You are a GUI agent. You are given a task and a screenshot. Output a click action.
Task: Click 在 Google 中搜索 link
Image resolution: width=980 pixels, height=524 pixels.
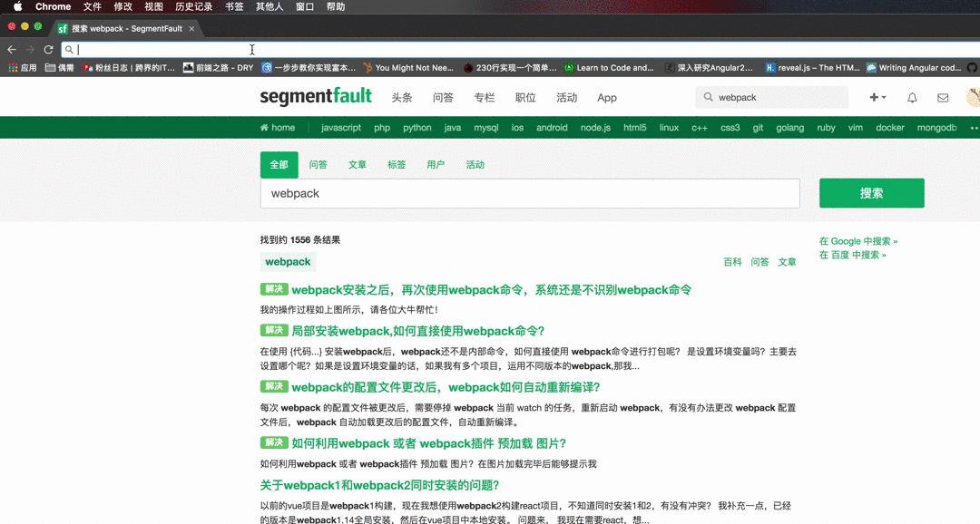pyautogui.click(x=858, y=241)
